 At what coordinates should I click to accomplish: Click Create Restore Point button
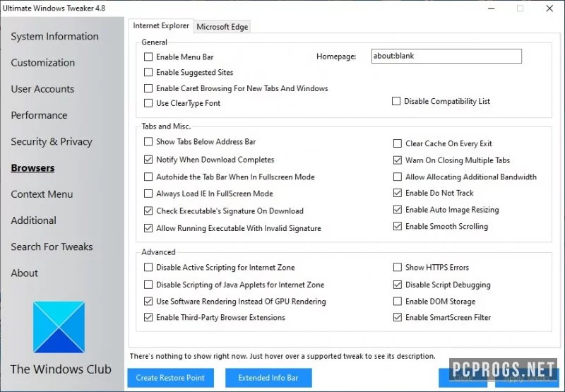click(x=170, y=378)
